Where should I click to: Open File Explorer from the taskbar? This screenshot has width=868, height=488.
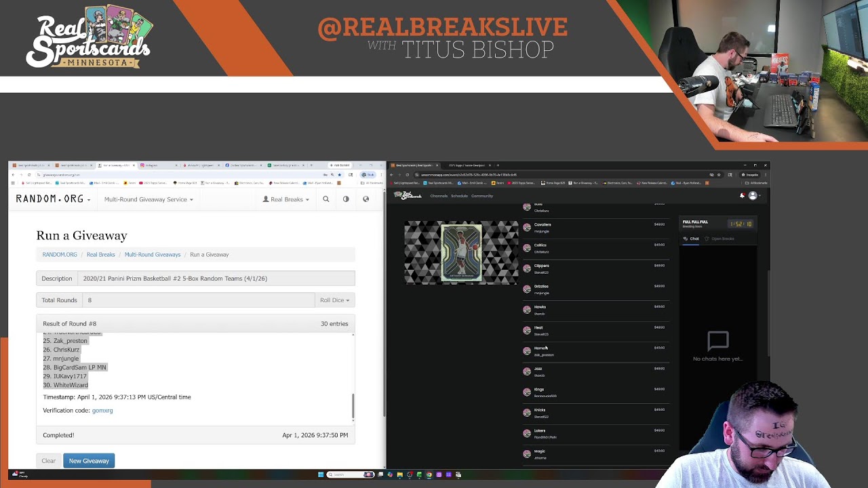pos(400,474)
